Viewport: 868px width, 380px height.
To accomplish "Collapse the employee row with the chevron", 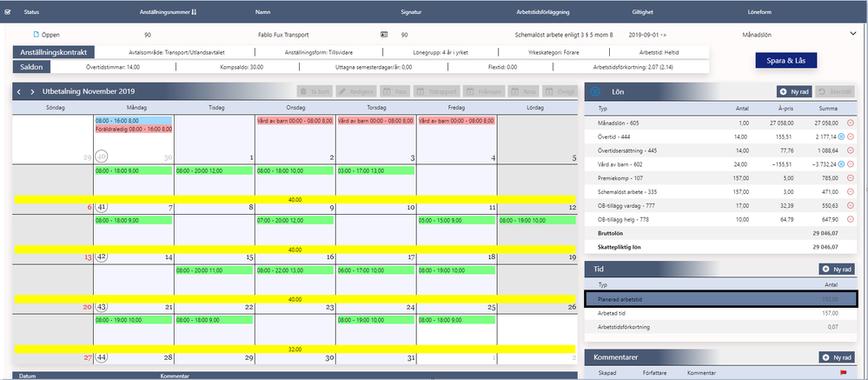I will [853, 34].
